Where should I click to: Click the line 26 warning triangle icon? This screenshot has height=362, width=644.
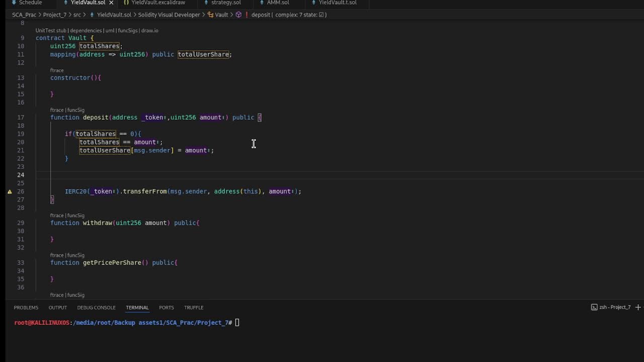(10, 192)
